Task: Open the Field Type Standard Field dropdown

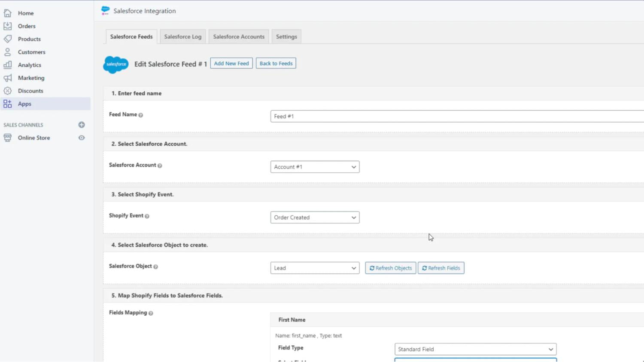Action: (x=475, y=349)
